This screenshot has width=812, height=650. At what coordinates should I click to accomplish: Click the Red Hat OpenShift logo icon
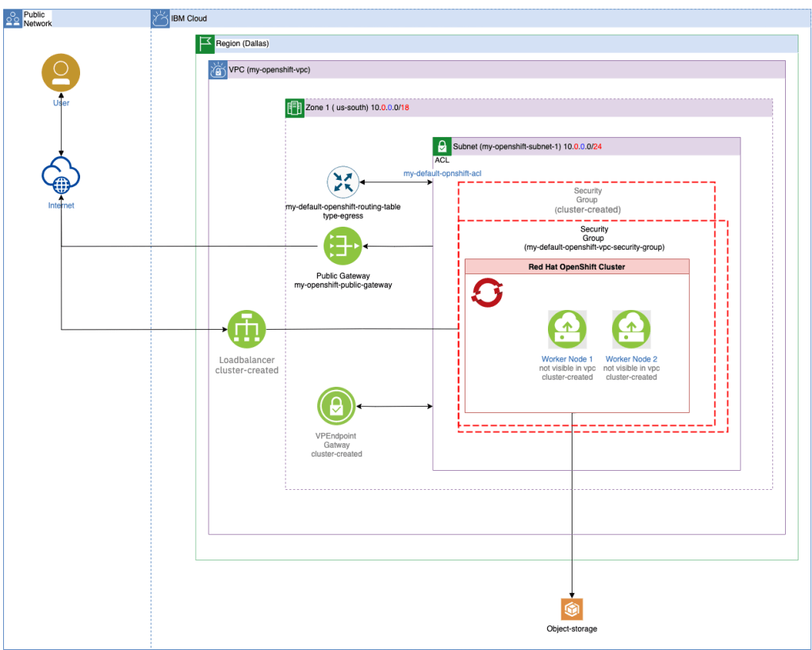coord(486,292)
